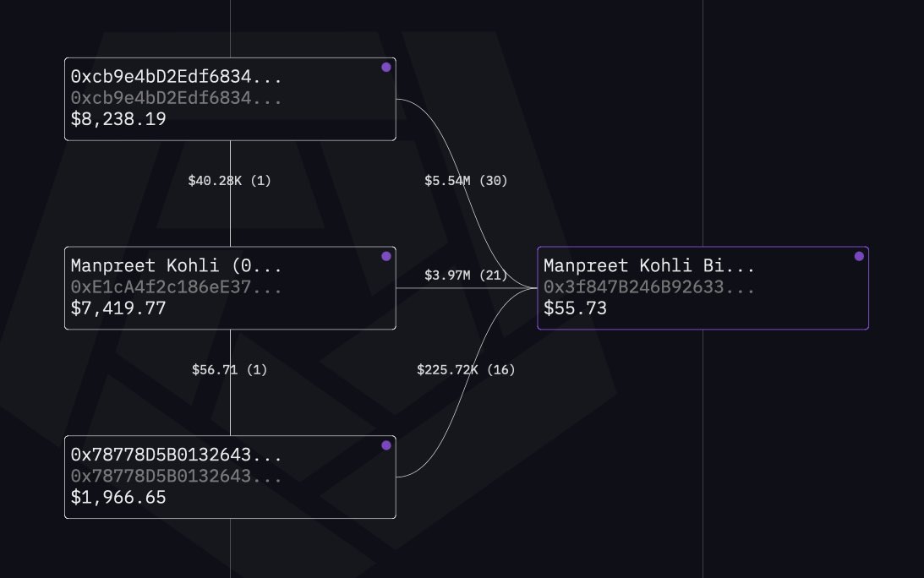Click grey subtitle address 0x78778D5B0132643...
Image resolution: width=924 pixels, height=578 pixels.
(176, 476)
